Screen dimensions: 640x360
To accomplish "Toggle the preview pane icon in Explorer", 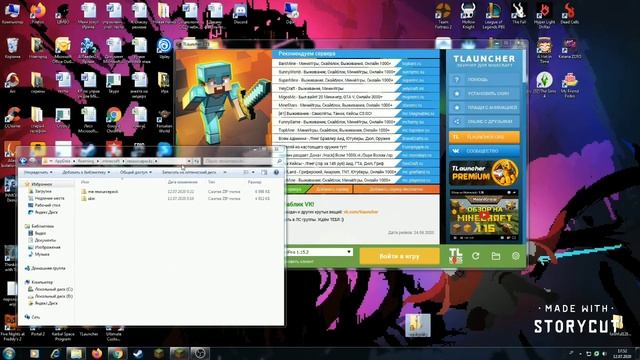I will (264, 173).
